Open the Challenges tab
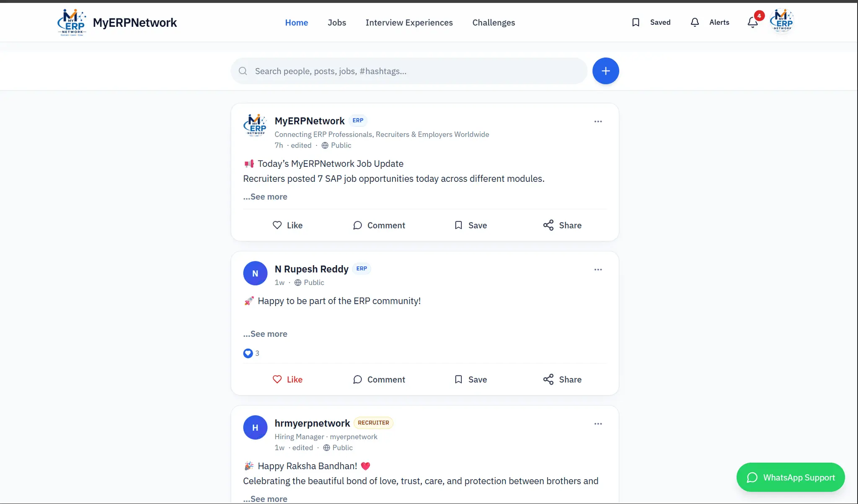Image resolution: width=858 pixels, height=504 pixels. (x=494, y=23)
